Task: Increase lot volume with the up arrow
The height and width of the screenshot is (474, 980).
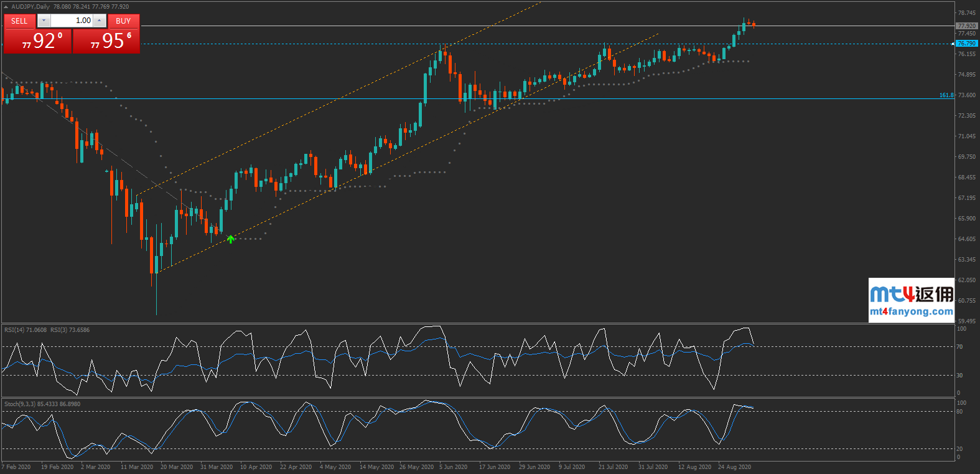Action: pyautogui.click(x=100, y=21)
